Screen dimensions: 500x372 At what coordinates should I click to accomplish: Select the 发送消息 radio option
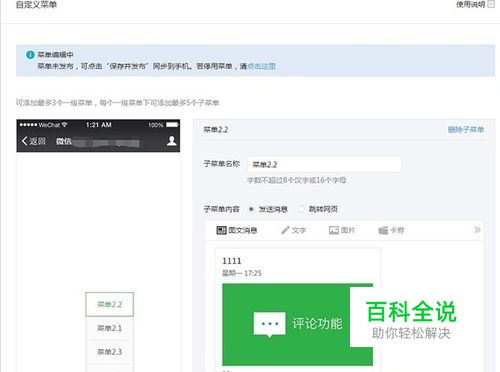point(251,209)
